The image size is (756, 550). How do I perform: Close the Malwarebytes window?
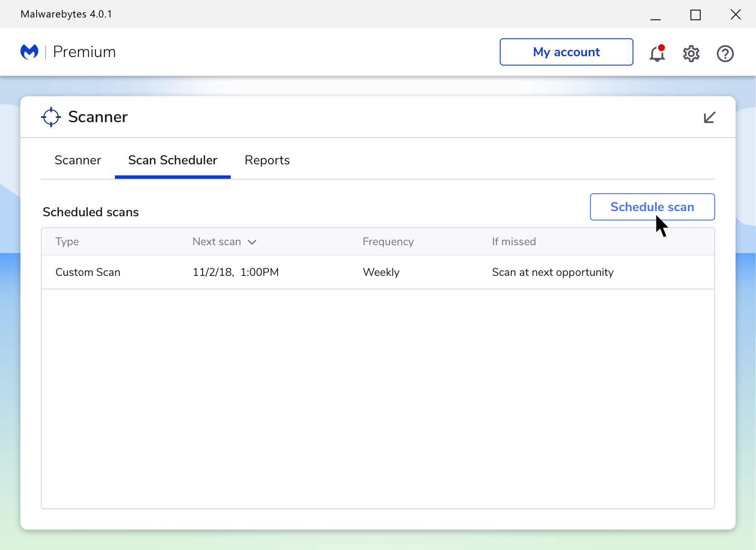[x=736, y=14]
